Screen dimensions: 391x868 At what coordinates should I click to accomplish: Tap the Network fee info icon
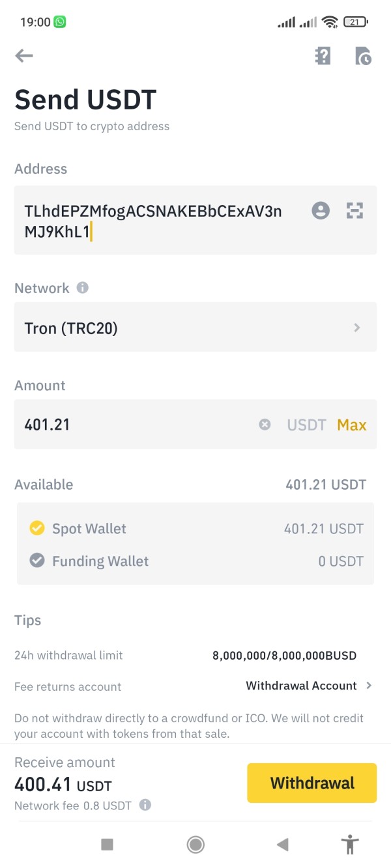tap(145, 805)
